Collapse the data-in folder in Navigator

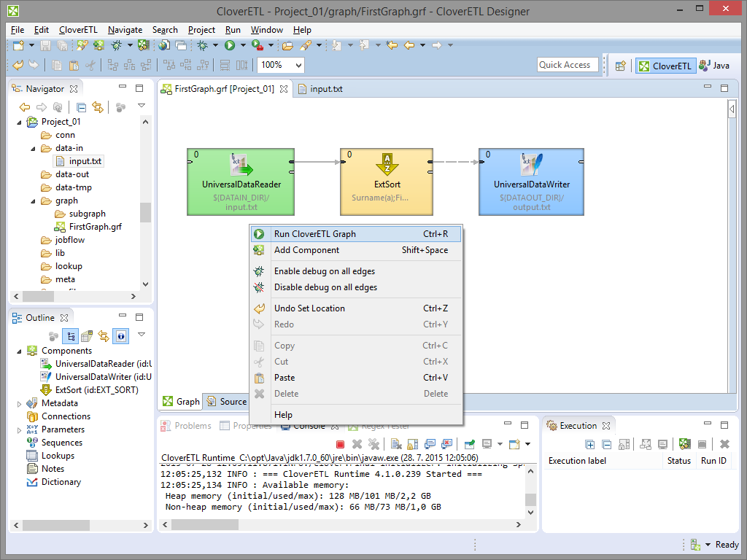coord(33,148)
